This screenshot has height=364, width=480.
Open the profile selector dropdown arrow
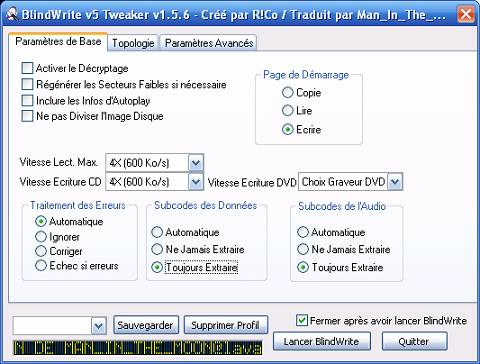[99, 326]
